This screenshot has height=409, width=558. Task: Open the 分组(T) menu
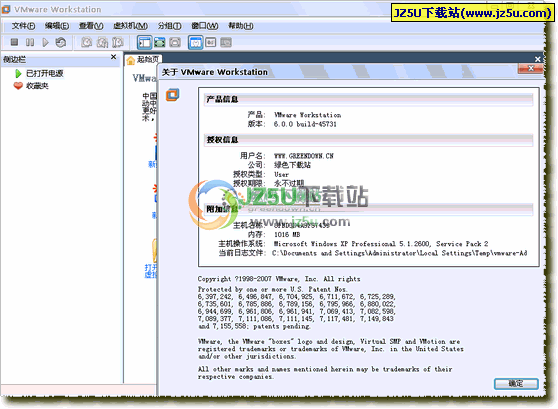pos(170,26)
